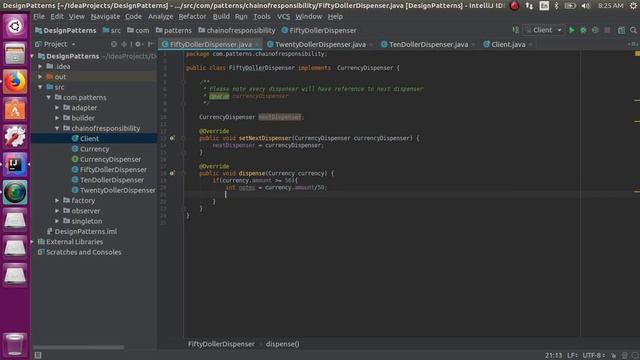Select TenDollerDispenser in project tree
Screen dimensions: 640x360
(112, 180)
